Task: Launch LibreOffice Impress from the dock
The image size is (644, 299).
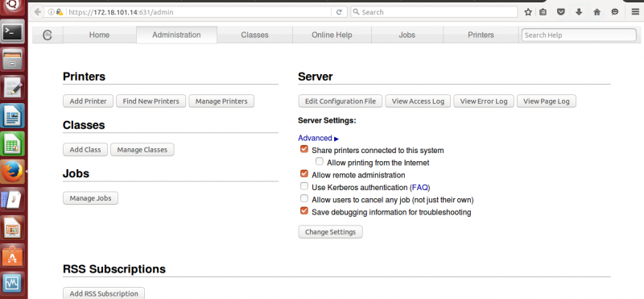Action: coord(12,227)
